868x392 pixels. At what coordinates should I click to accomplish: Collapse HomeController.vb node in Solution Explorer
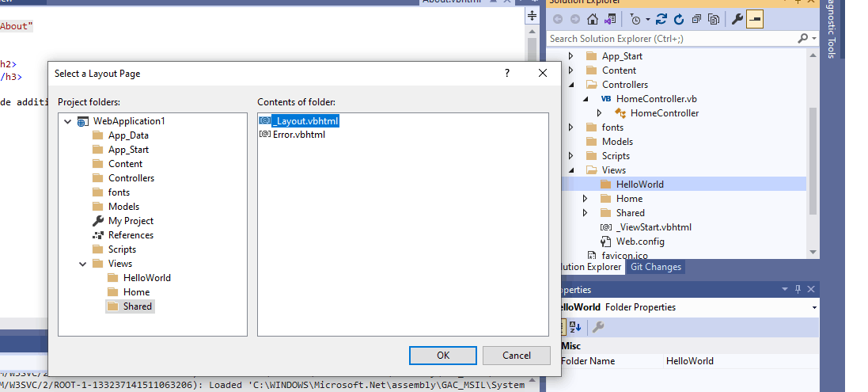click(586, 99)
